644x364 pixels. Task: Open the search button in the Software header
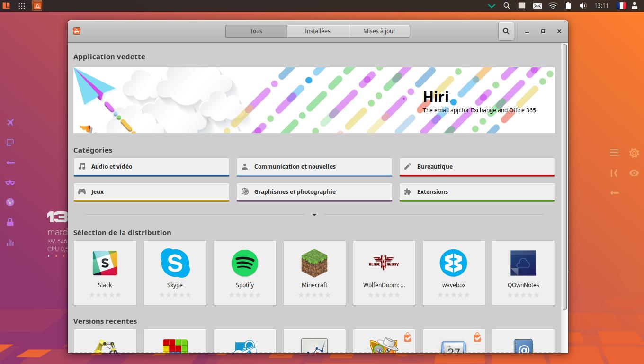click(x=506, y=31)
